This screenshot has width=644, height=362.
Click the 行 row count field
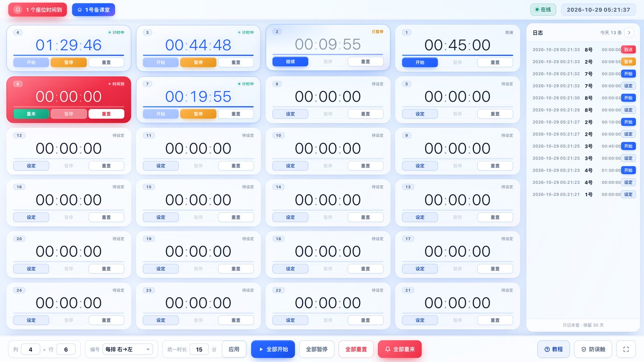(66, 349)
